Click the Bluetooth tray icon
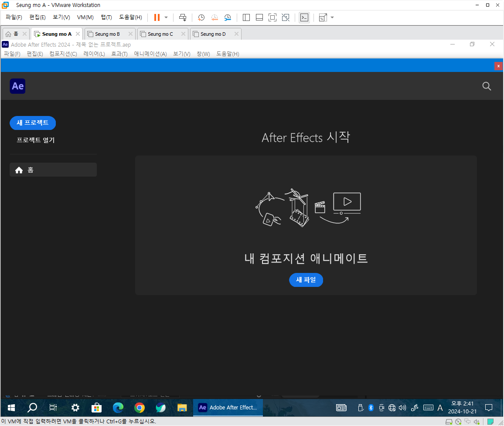 tap(371, 408)
